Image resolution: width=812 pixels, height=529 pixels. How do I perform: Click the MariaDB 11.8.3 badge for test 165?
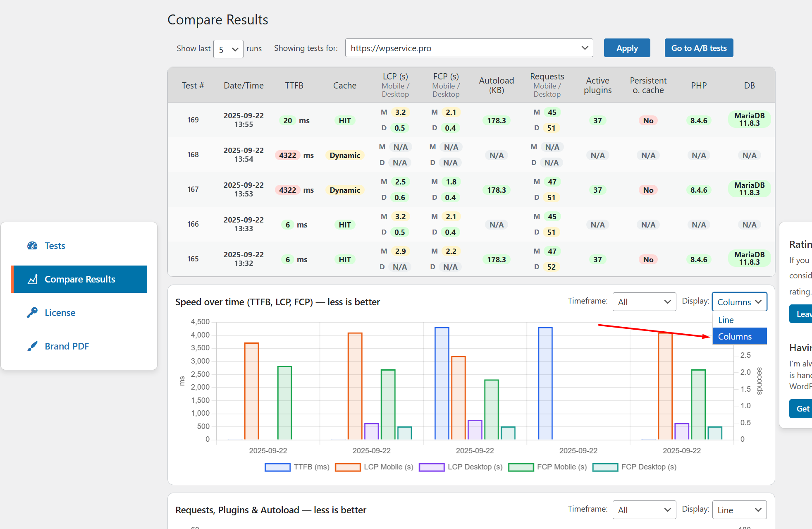749,259
